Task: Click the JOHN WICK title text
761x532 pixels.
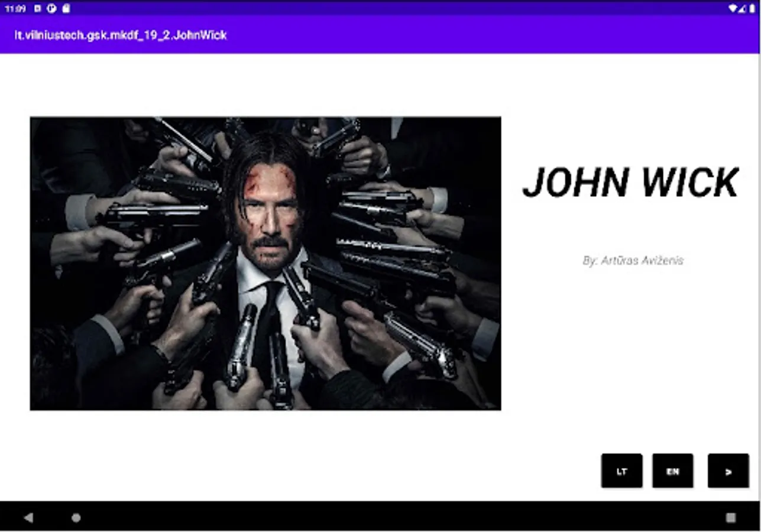Action: pyautogui.click(x=631, y=182)
